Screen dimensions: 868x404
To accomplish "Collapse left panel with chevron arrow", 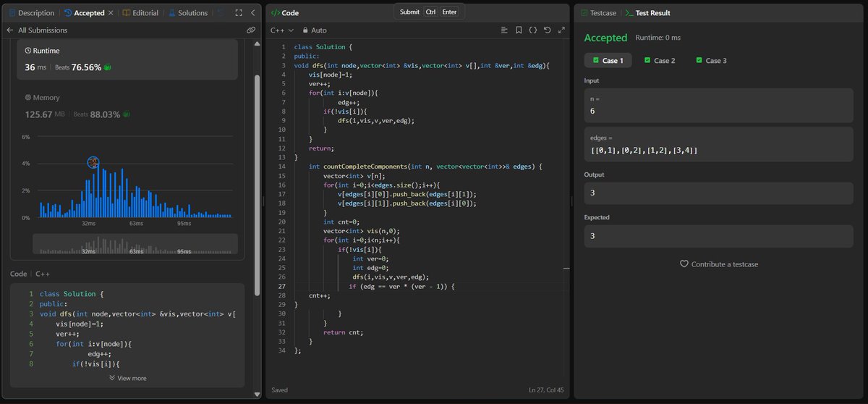I will pos(252,13).
